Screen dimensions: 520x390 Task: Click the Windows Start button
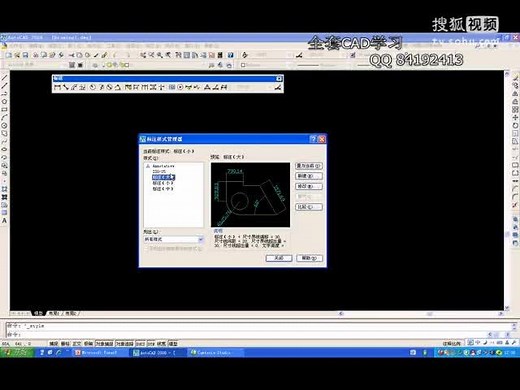pos(17,352)
